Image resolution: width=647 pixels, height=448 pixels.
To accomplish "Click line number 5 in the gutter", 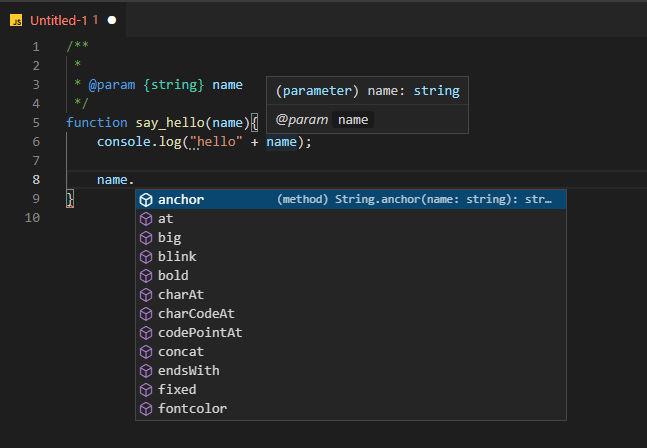I will 36,123.
